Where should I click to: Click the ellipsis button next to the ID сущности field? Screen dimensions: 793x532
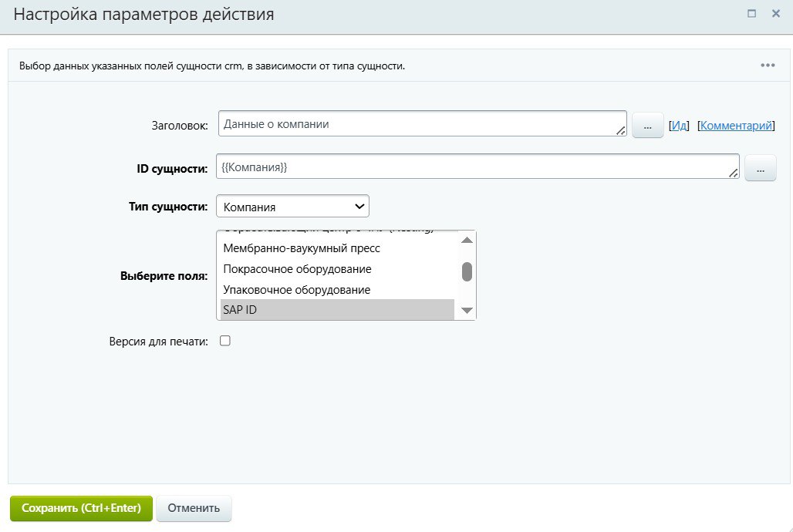760,168
